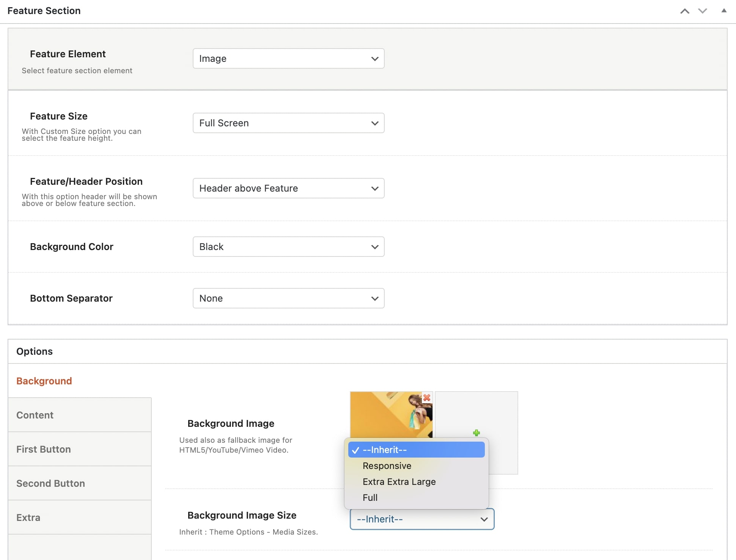Open the First Button tab

tap(43, 449)
